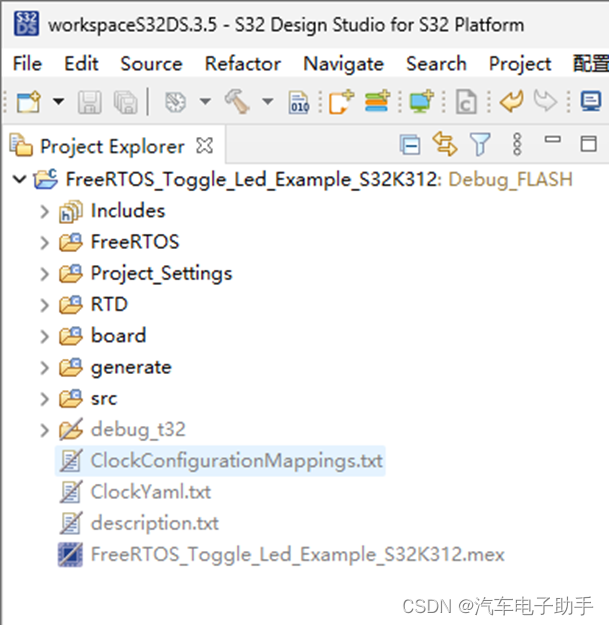Click the blue monitor terminal icon
The image size is (609, 625).
pos(591,101)
